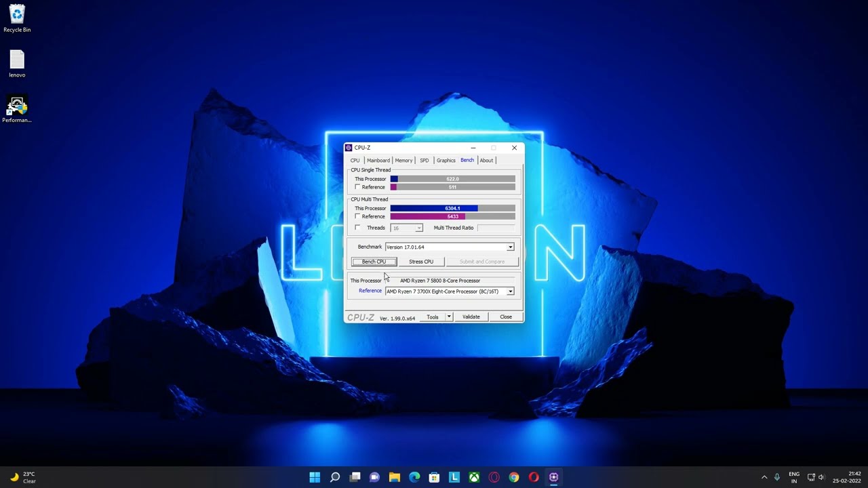Launch Google Chrome from taskbar
The image size is (868, 488).
[x=514, y=477]
